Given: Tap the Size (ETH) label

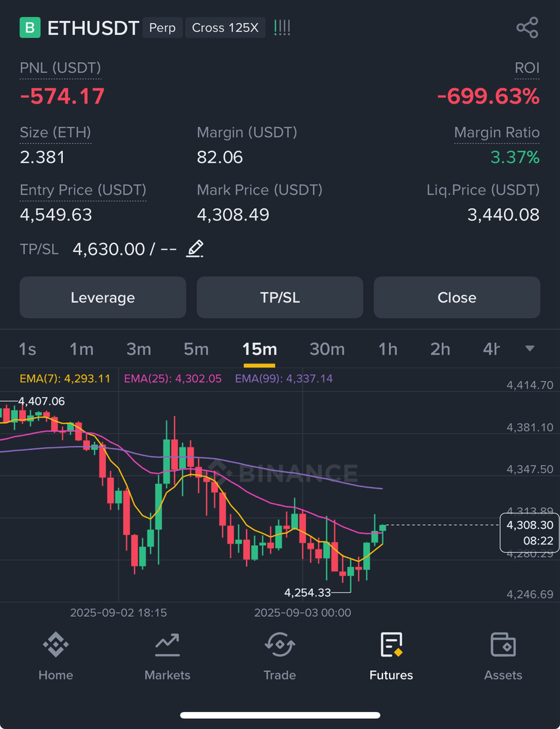Looking at the screenshot, I should tap(55, 132).
